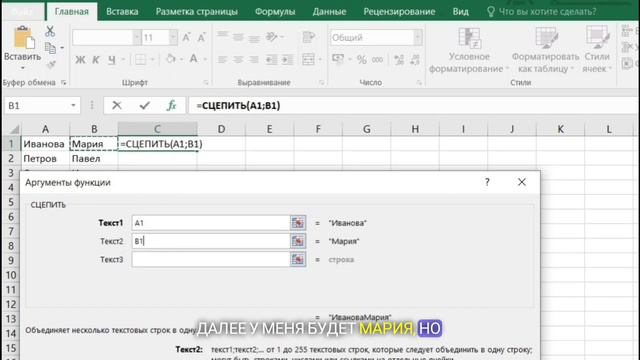640x360 pixels.
Task: Click the Cut scissors icon
Action: 50,31
